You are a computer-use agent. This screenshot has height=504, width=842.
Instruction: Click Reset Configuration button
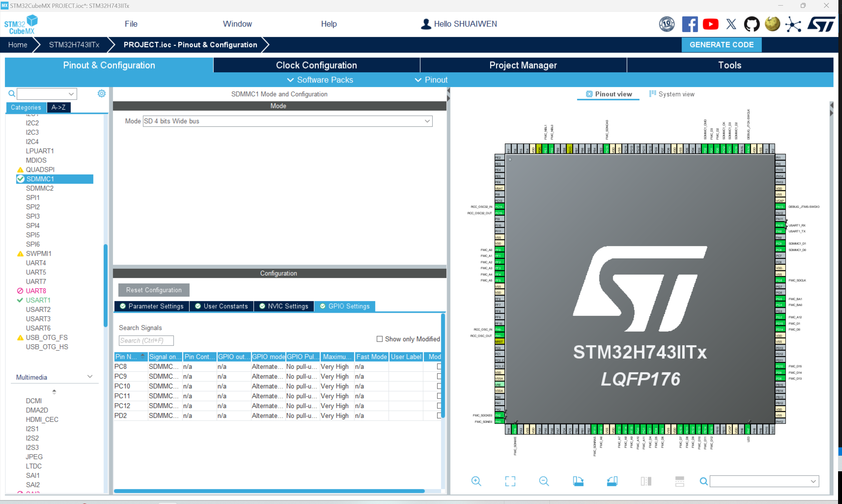[154, 289]
